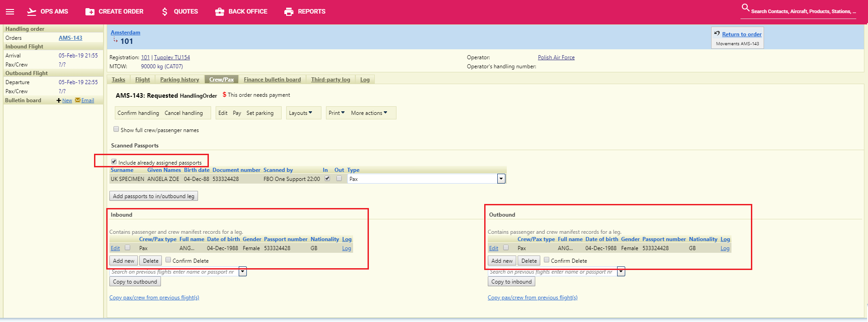Click the Reports printer icon

click(x=289, y=12)
